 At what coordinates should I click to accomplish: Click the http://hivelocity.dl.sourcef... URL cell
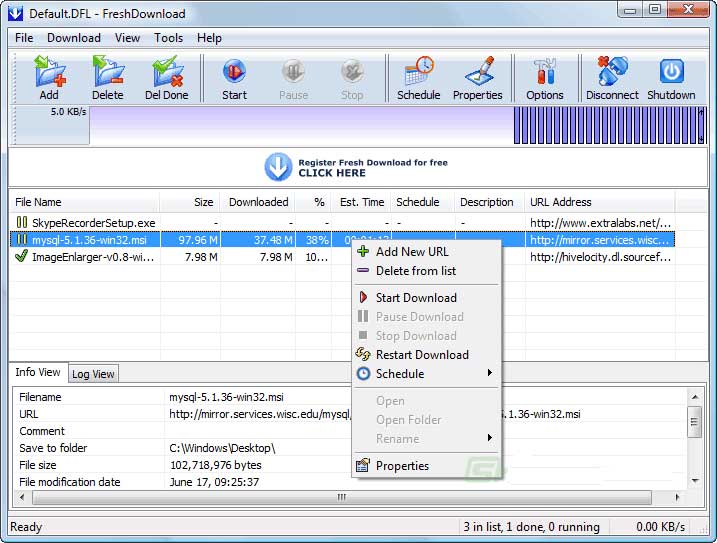600,257
